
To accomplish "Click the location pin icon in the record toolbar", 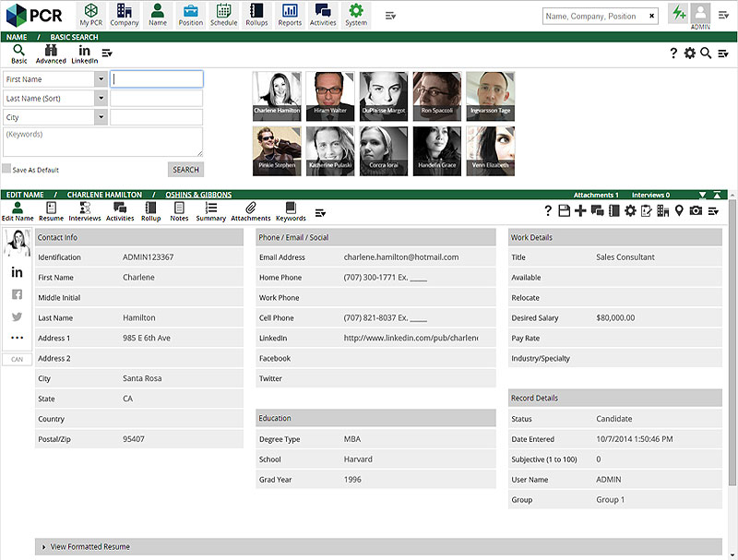I will 679,212.
